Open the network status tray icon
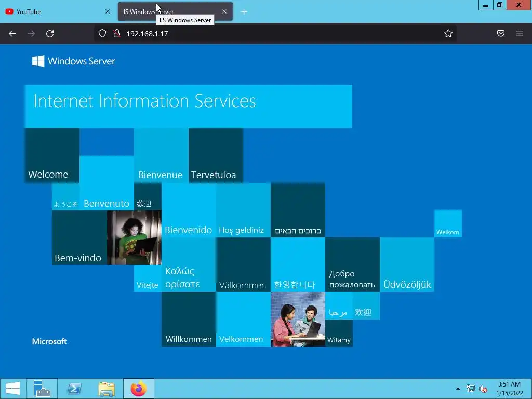 [471, 389]
